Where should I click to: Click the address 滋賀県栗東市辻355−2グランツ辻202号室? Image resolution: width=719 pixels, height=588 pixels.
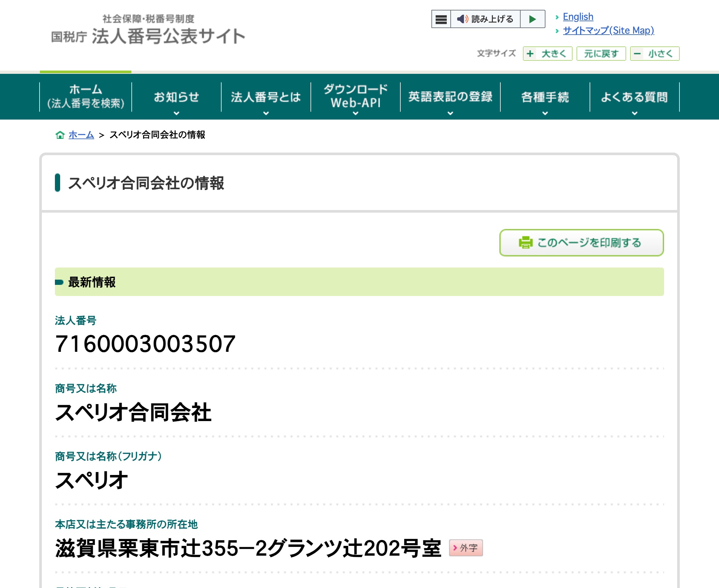(248, 548)
